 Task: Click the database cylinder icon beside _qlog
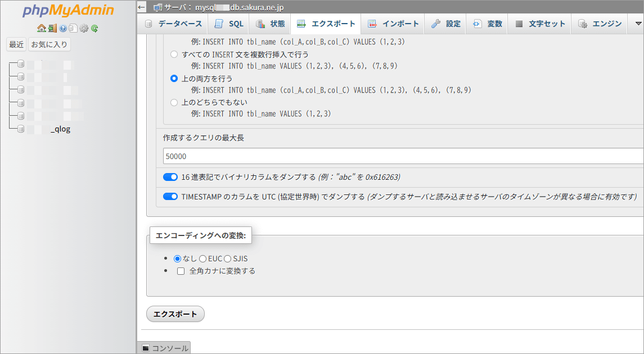click(21, 129)
